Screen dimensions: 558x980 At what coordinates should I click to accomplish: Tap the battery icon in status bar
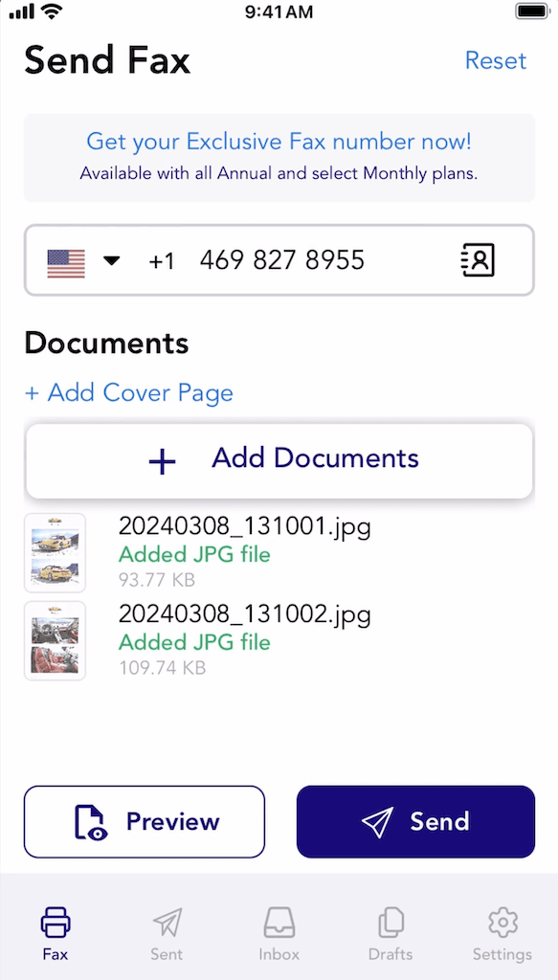[x=532, y=11]
